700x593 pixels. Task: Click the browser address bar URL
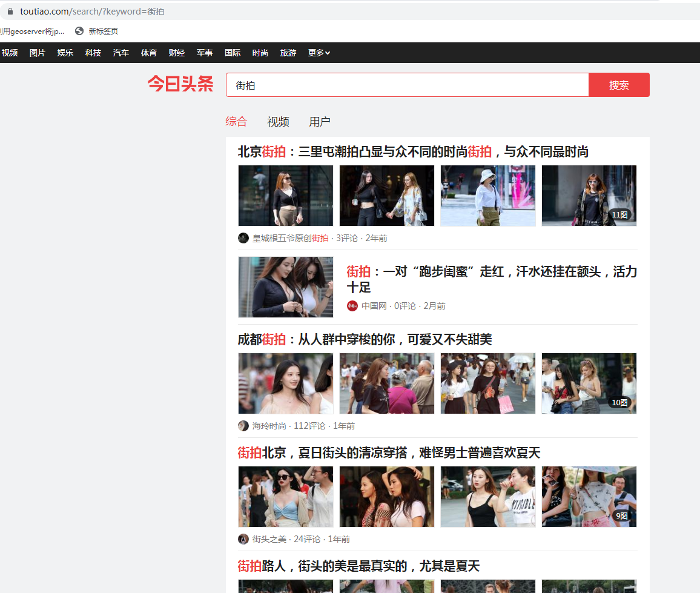coord(92,11)
